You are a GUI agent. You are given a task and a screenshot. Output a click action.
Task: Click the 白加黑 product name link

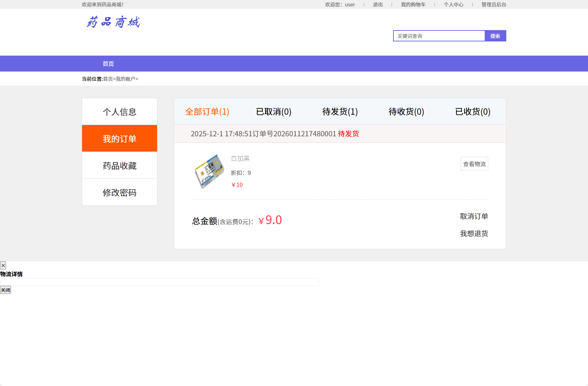(240, 158)
